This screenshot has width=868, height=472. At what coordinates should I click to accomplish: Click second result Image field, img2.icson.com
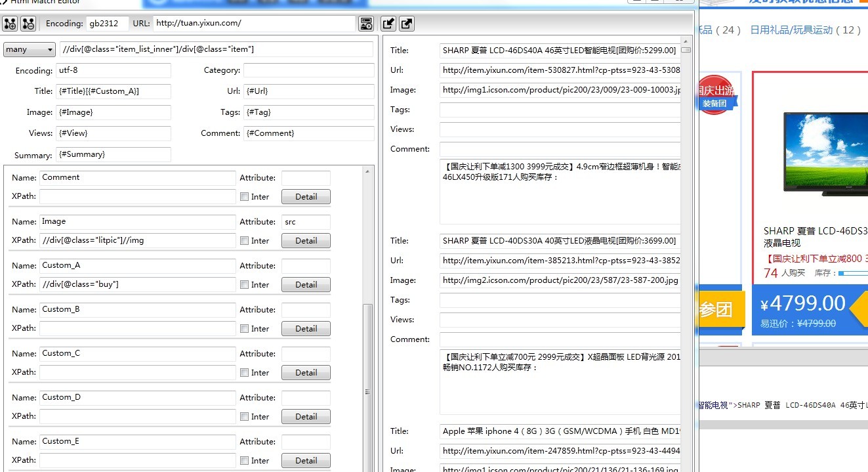tap(560, 280)
